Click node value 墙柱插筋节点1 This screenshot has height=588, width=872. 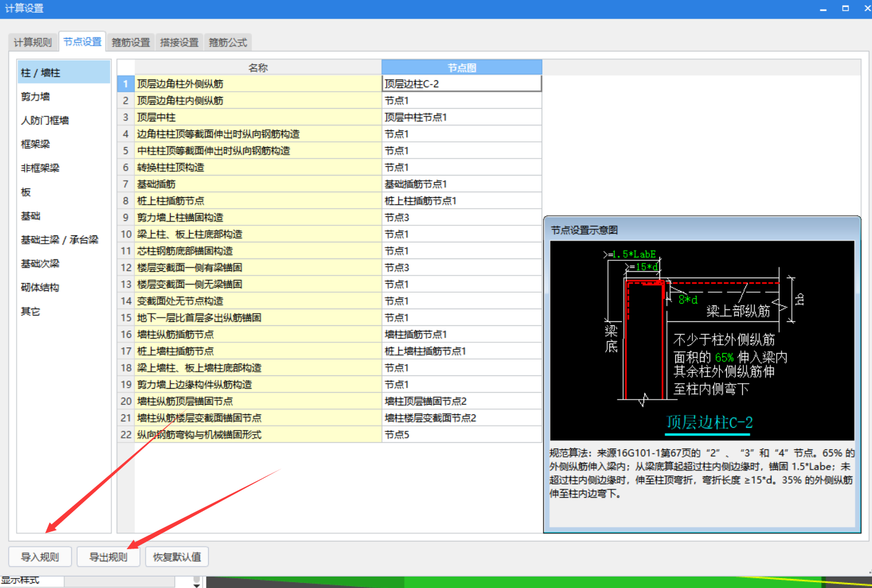click(x=462, y=334)
